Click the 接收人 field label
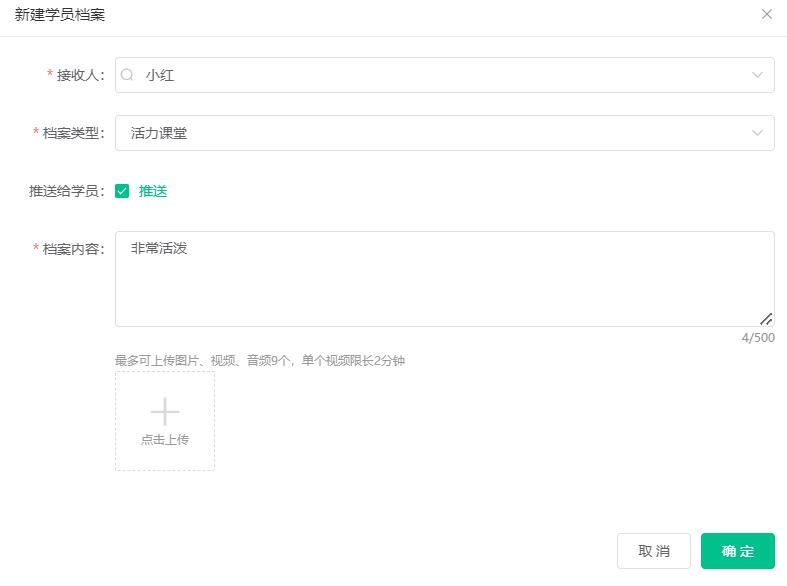Image resolution: width=787 pixels, height=586 pixels. tap(80, 75)
